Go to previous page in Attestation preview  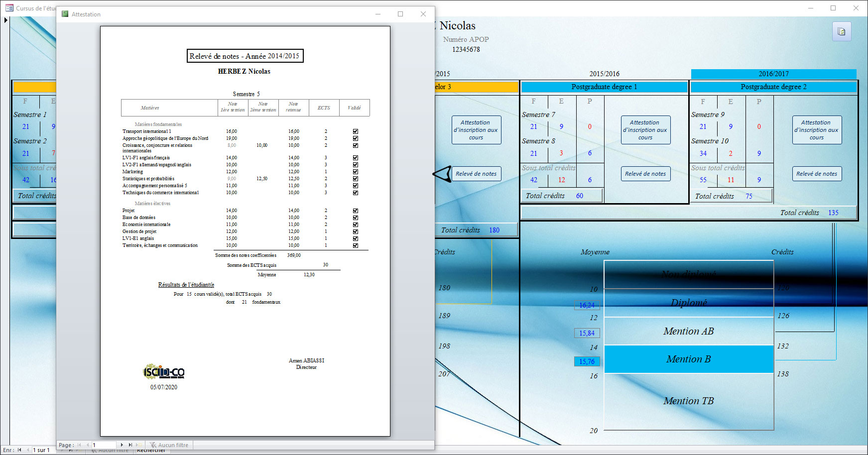click(88, 445)
